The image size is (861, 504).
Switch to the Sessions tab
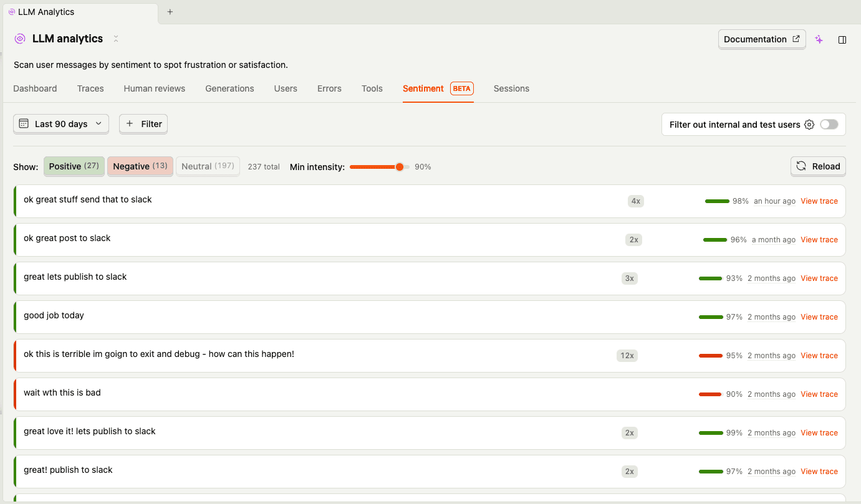tap(511, 88)
